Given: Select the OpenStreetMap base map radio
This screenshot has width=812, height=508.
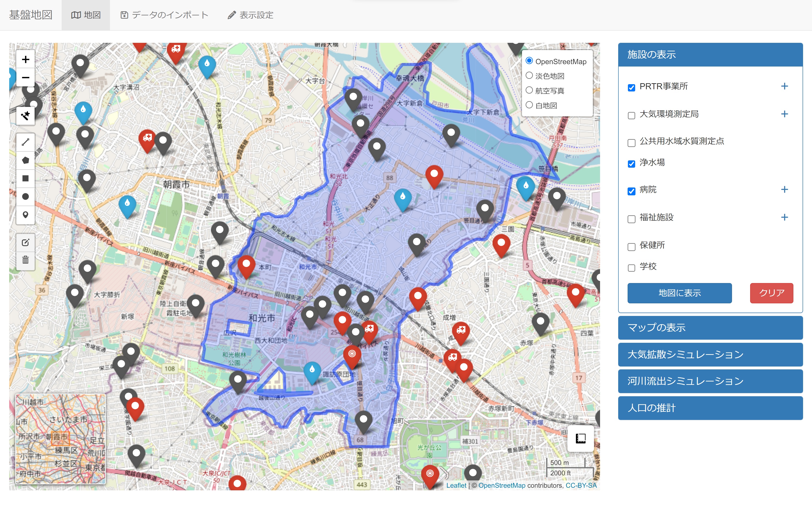Looking at the screenshot, I should [529, 61].
